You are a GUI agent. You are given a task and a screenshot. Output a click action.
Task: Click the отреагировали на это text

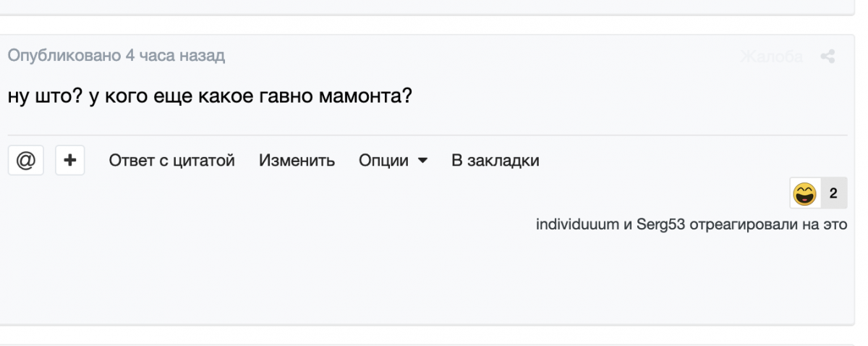[x=769, y=224]
